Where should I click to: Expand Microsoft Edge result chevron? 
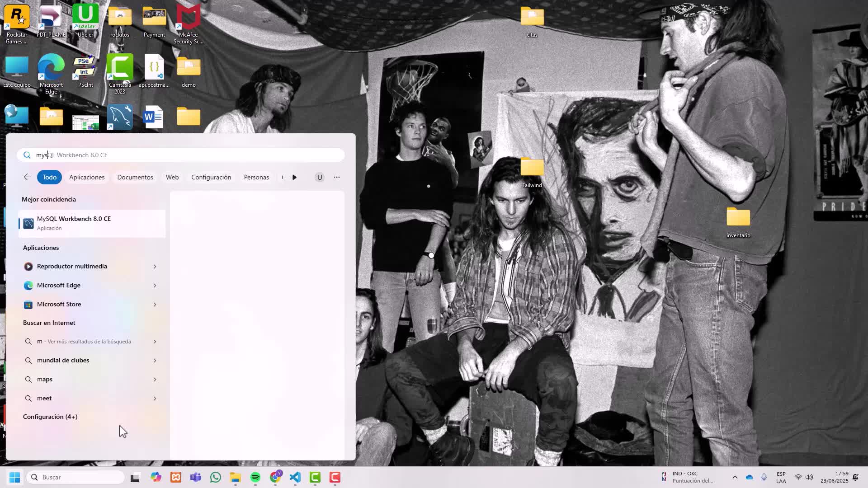pos(155,286)
